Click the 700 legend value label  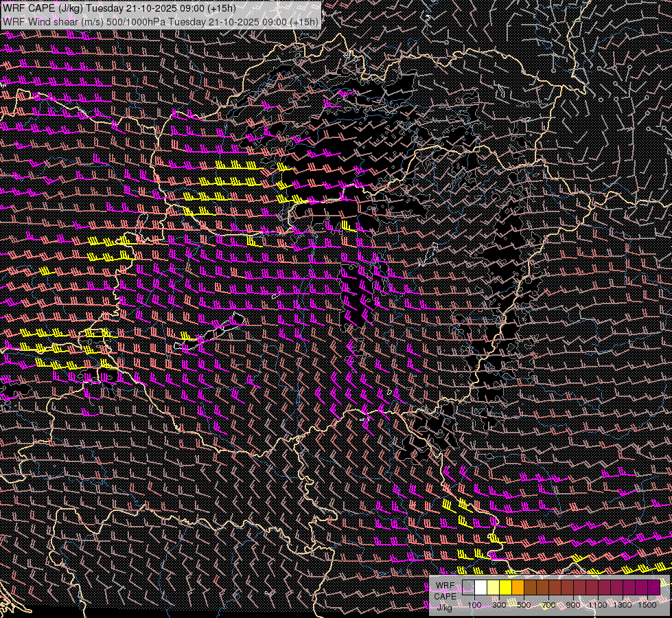click(548, 605)
